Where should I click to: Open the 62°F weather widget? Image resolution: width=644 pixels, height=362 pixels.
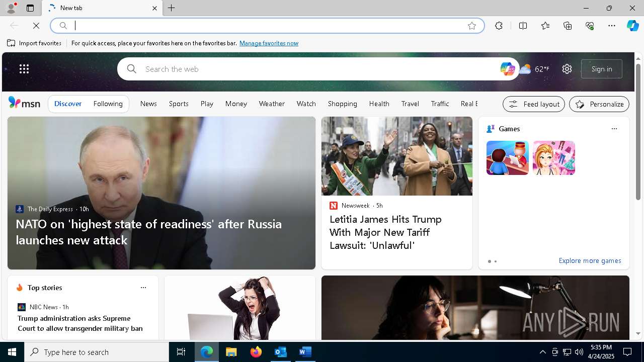click(x=534, y=69)
